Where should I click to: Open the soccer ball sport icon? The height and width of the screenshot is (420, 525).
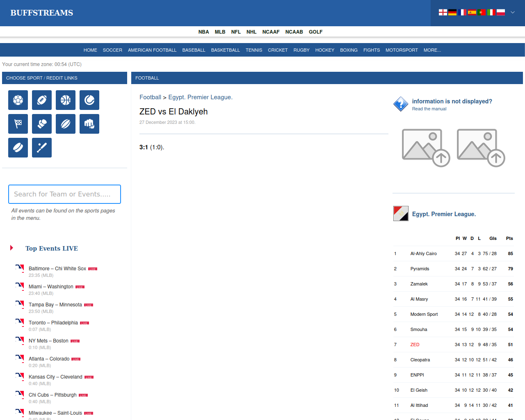point(18,100)
